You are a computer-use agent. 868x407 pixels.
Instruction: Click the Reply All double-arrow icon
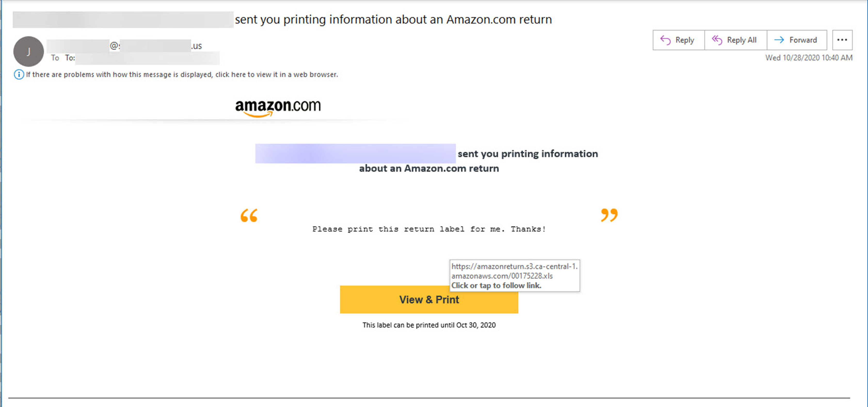[x=717, y=40]
